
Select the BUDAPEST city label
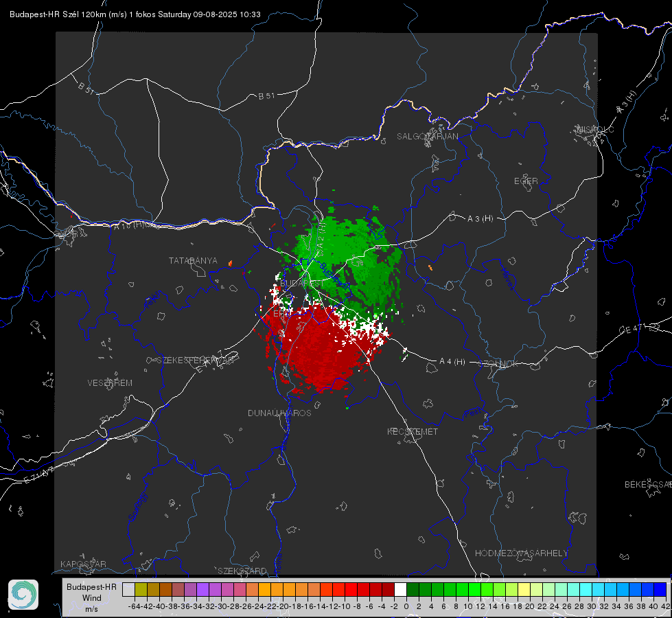[x=302, y=284]
